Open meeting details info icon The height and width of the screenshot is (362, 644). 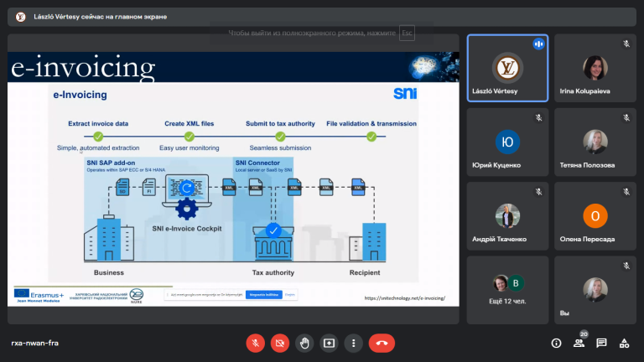point(556,343)
